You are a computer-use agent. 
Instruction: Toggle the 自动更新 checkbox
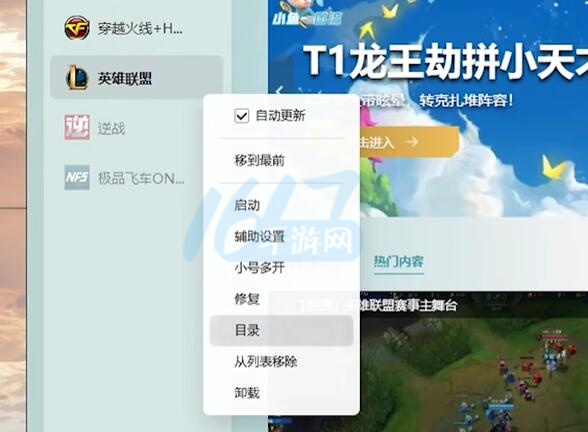pyautogui.click(x=242, y=116)
